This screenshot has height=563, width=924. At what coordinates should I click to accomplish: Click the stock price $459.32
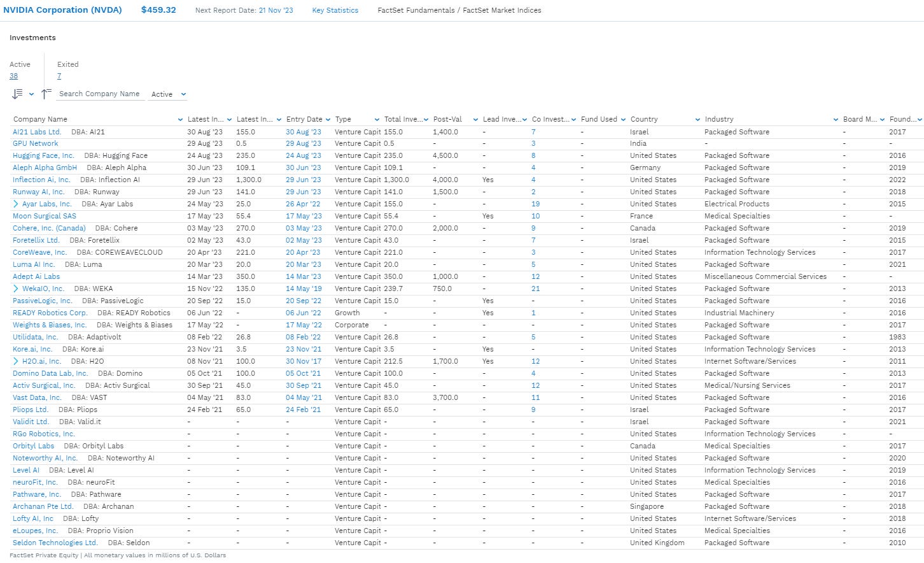pyautogui.click(x=158, y=10)
